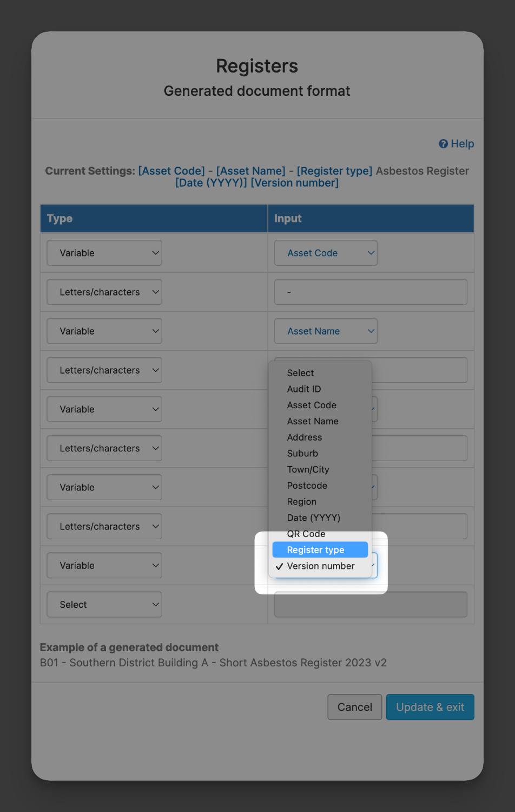Open the Asset Code input dropdown

(326, 253)
